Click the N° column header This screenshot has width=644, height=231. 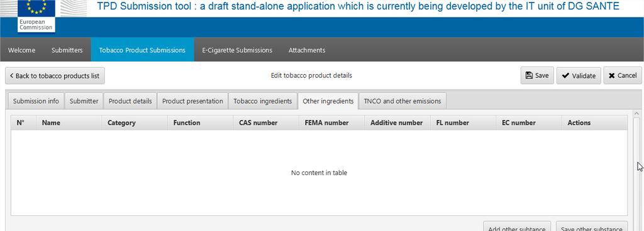[x=23, y=123]
